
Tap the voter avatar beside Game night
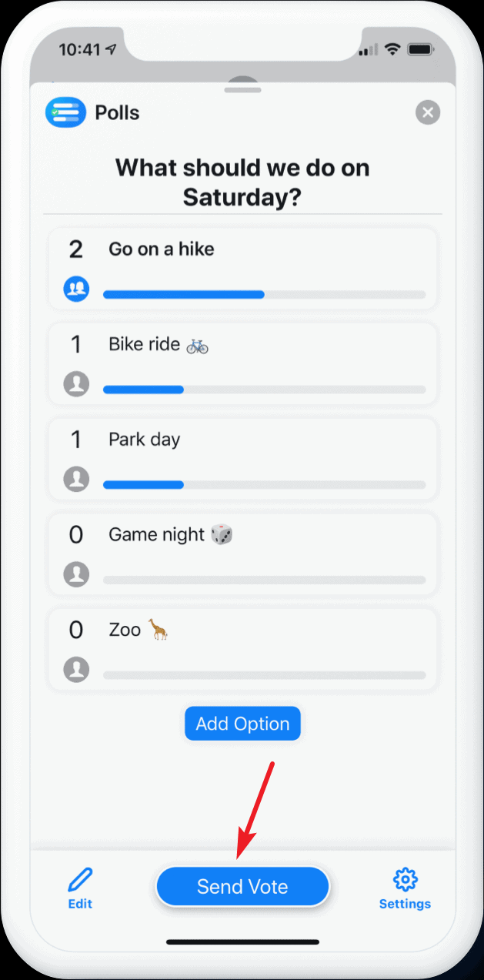pyautogui.click(x=76, y=574)
